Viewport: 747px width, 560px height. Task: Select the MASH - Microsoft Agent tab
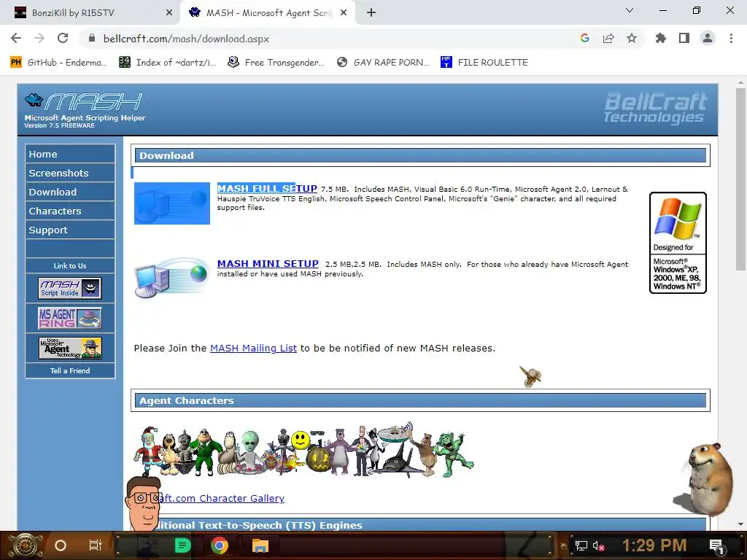tap(267, 13)
